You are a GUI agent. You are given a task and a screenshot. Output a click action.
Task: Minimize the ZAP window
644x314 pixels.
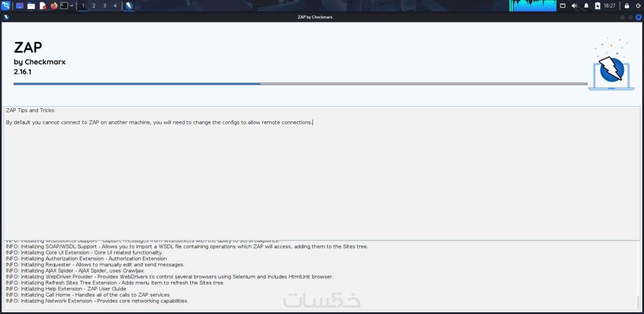tap(622, 17)
